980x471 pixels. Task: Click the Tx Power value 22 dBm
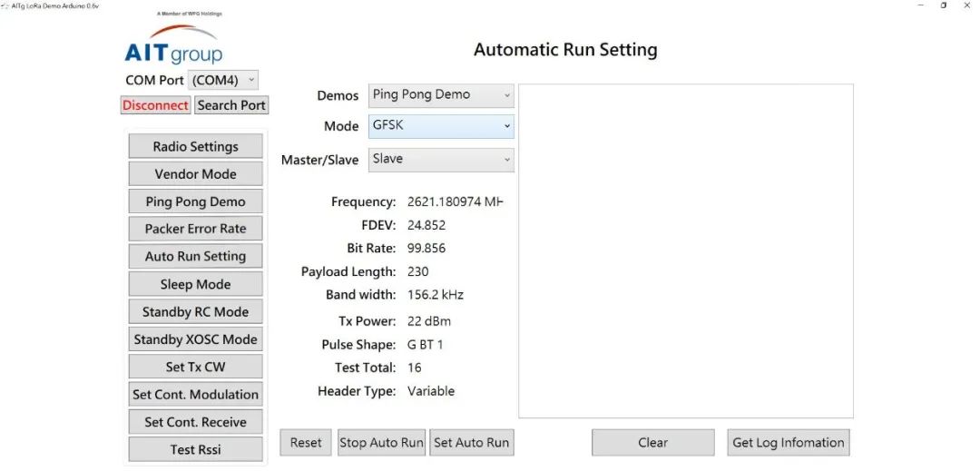coord(428,321)
